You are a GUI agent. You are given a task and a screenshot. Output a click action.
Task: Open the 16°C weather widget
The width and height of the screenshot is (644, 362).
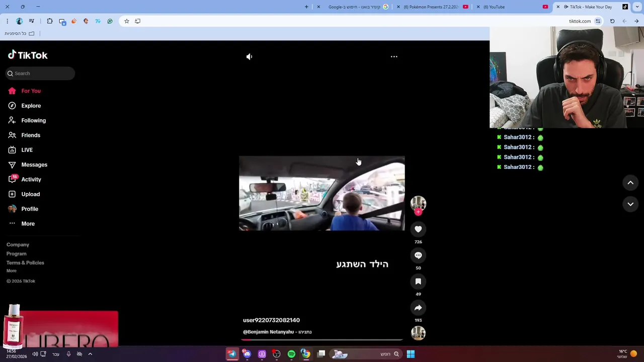(x=627, y=354)
